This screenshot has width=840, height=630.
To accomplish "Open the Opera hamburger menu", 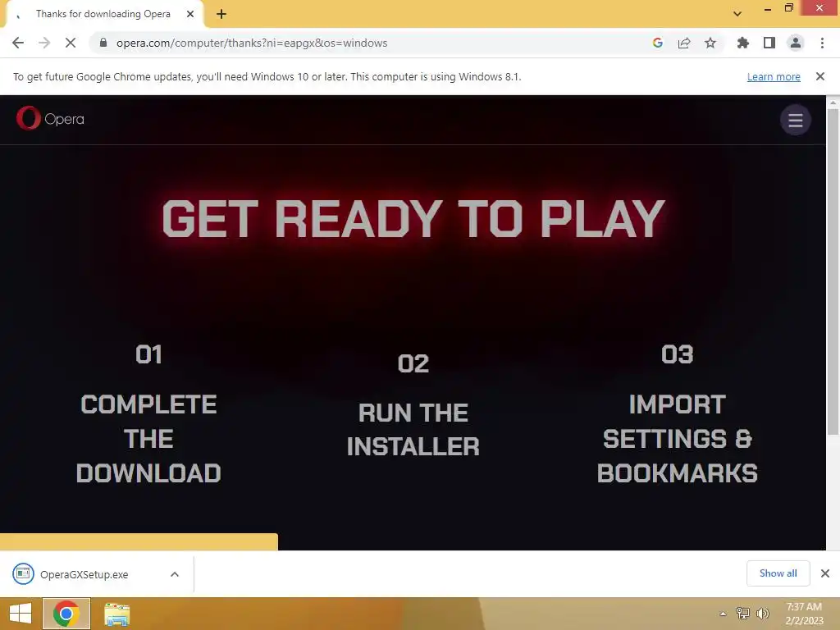I will [796, 120].
